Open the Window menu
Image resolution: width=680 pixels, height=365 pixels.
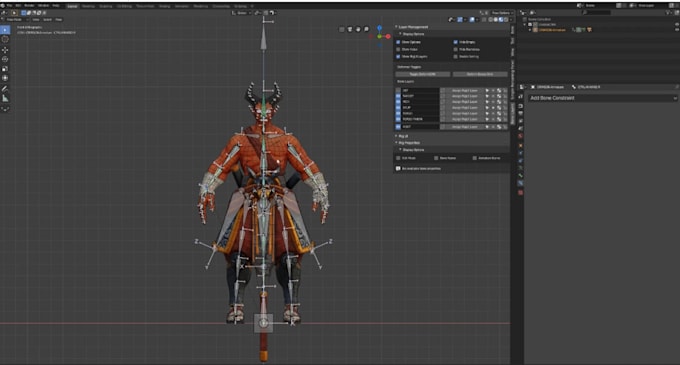pos(43,6)
